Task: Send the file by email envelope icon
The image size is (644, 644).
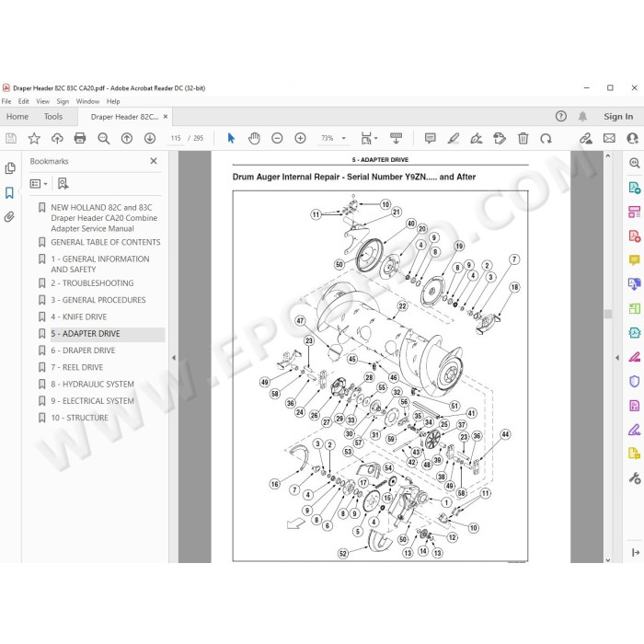Action: coord(609,138)
